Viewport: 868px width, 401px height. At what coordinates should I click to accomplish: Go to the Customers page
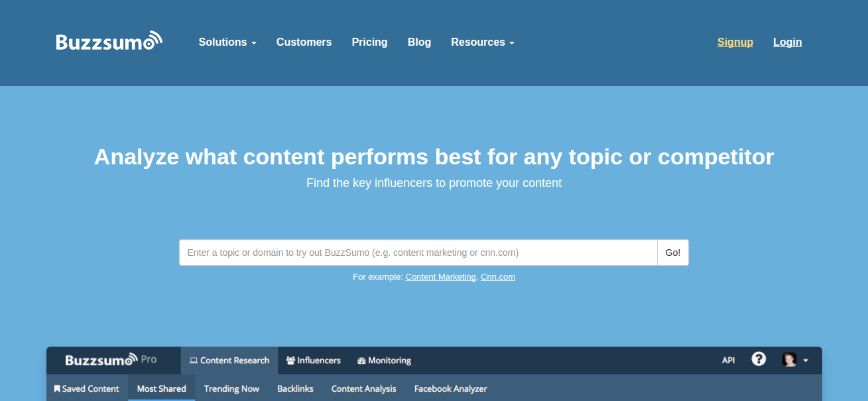click(304, 42)
